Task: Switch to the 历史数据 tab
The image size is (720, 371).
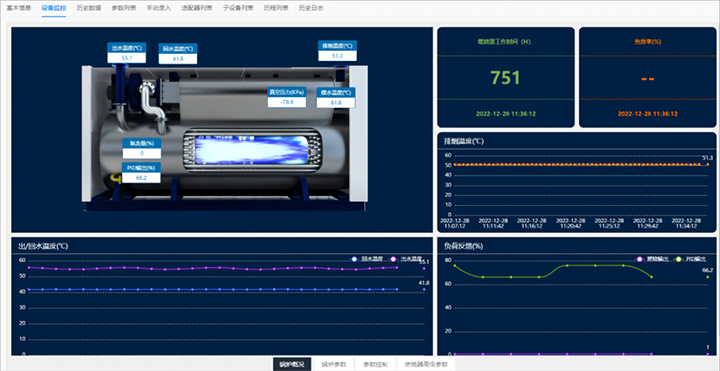Action: coord(89,8)
